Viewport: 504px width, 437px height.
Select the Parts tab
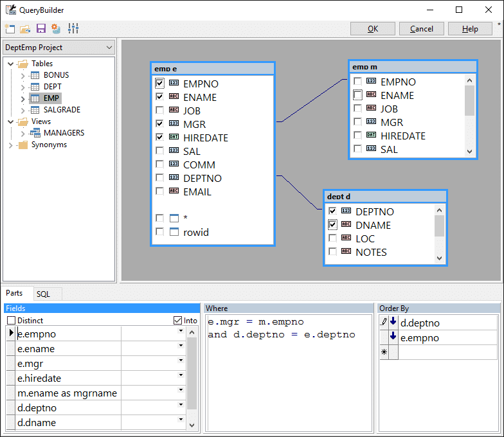point(14,294)
